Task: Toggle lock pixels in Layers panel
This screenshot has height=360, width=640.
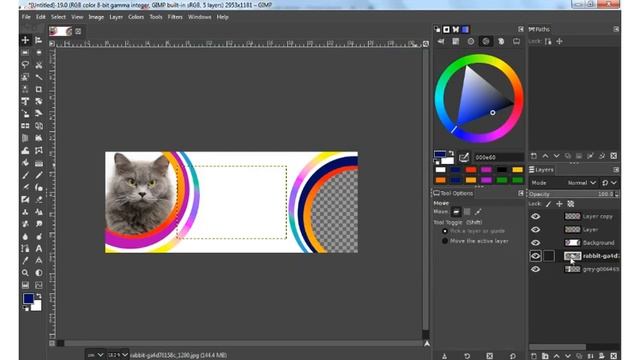Action: [x=548, y=204]
